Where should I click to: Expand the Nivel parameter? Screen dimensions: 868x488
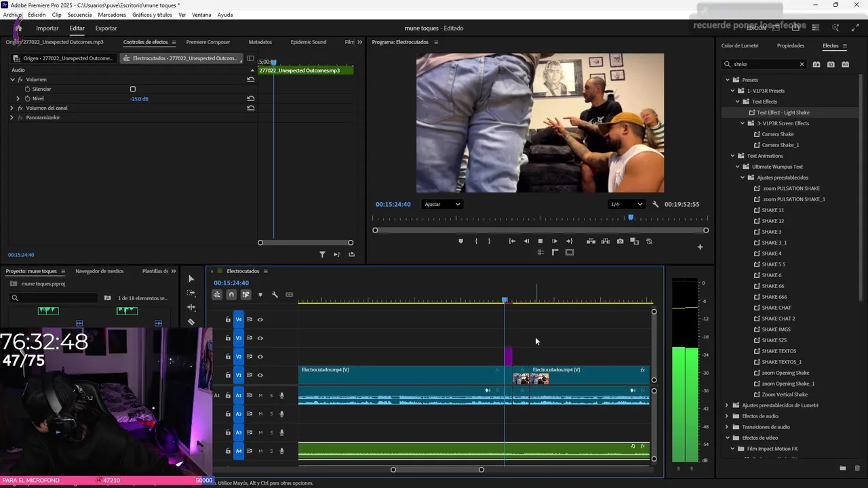tap(18, 99)
